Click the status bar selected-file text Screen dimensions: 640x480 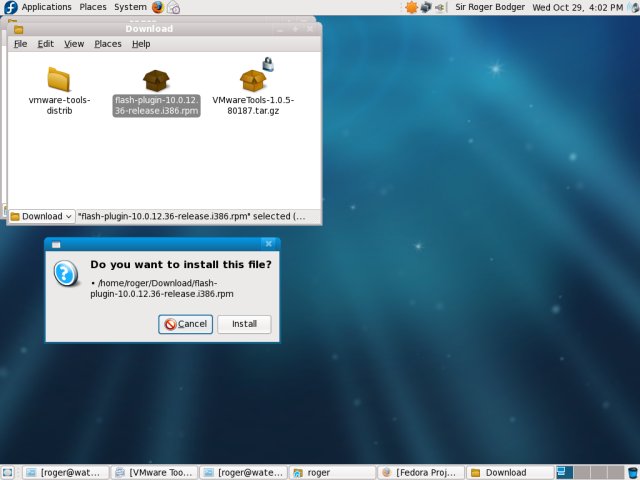(x=192, y=216)
